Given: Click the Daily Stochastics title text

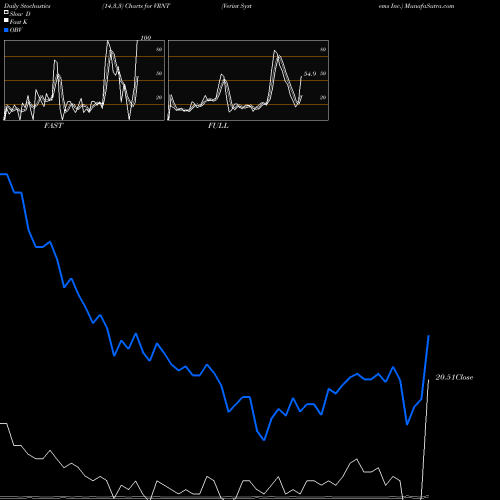Looking at the screenshot, I should [27, 6].
